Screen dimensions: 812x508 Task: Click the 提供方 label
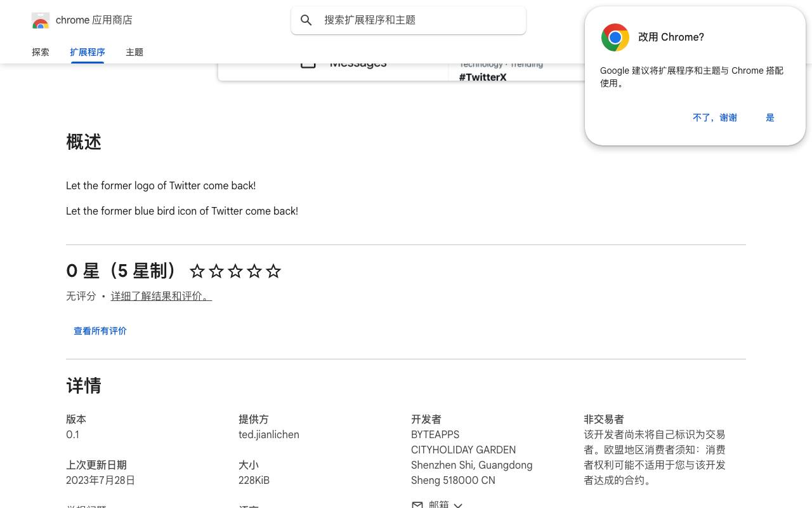coord(254,420)
